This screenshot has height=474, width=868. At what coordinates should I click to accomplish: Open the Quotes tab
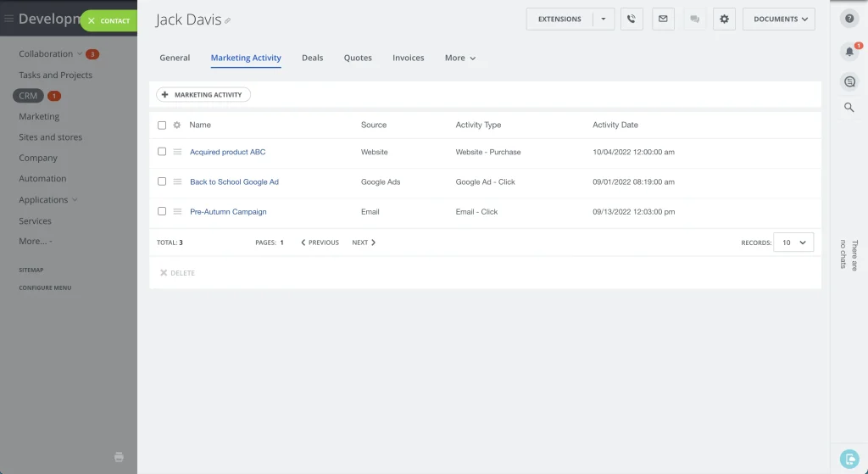(358, 58)
